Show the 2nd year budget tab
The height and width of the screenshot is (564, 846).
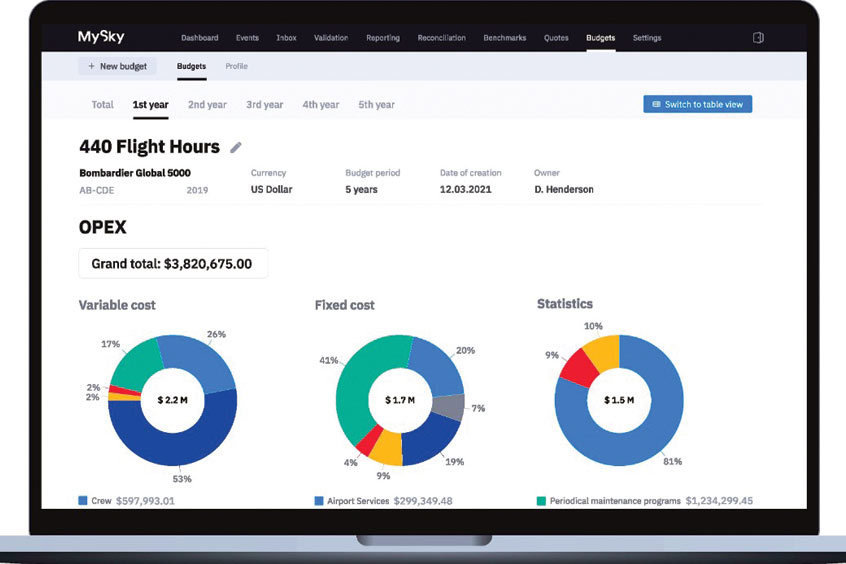click(207, 105)
